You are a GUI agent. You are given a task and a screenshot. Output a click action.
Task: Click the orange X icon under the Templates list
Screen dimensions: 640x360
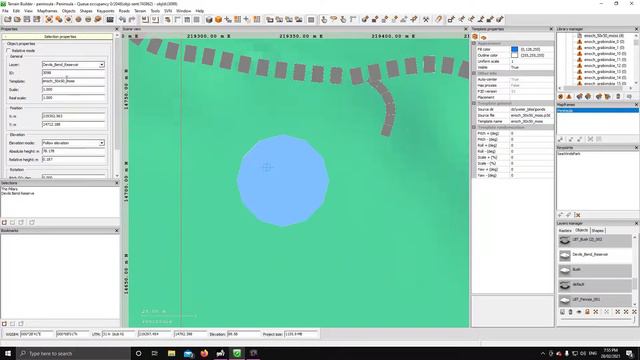578,215
